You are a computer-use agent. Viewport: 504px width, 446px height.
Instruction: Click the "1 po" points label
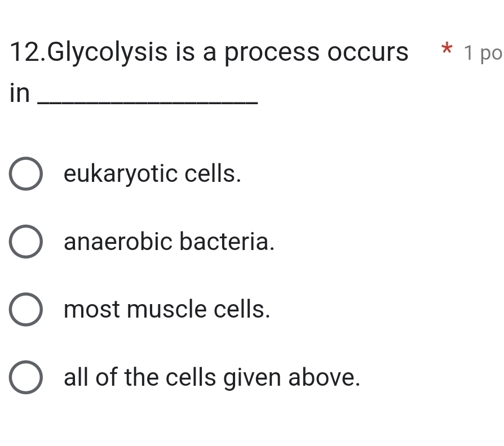point(483,53)
